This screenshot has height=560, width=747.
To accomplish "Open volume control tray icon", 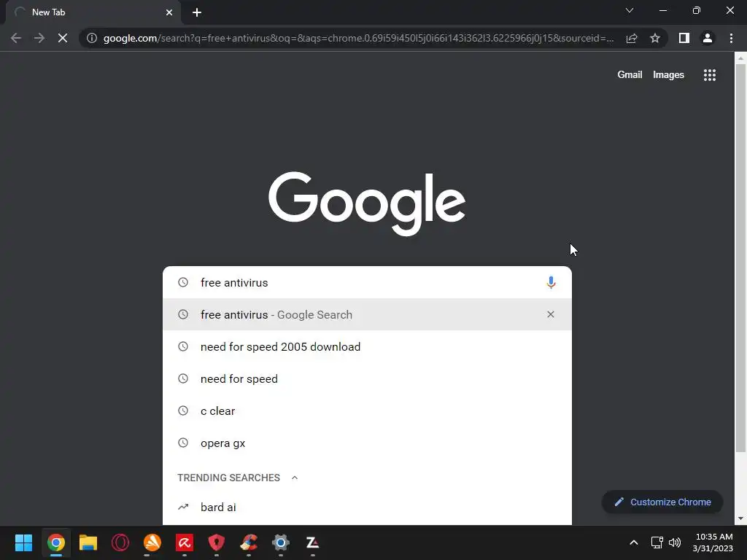I will click(675, 542).
